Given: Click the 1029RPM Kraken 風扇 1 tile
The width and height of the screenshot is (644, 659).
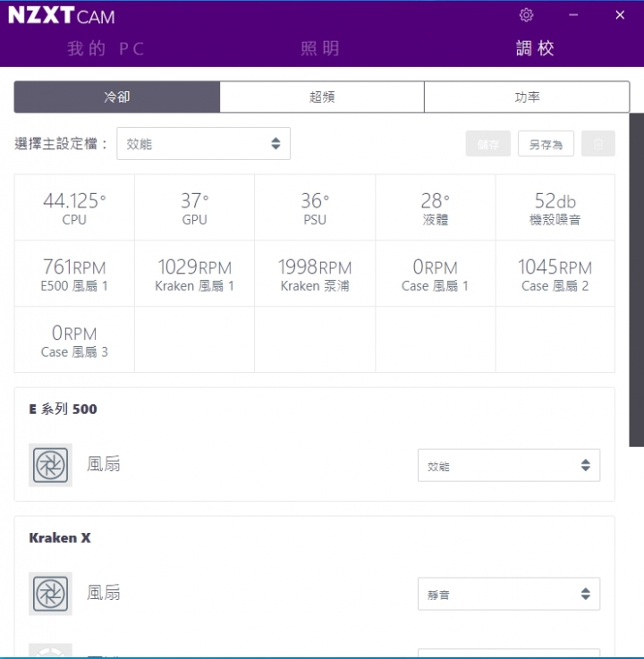Looking at the screenshot, I should click(195, 274).
